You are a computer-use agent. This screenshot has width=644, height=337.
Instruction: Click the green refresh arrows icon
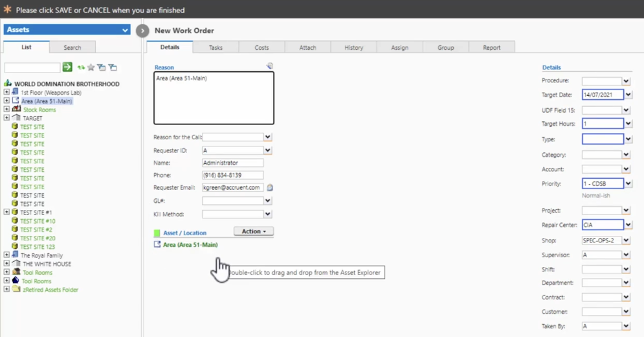[81, 67]
